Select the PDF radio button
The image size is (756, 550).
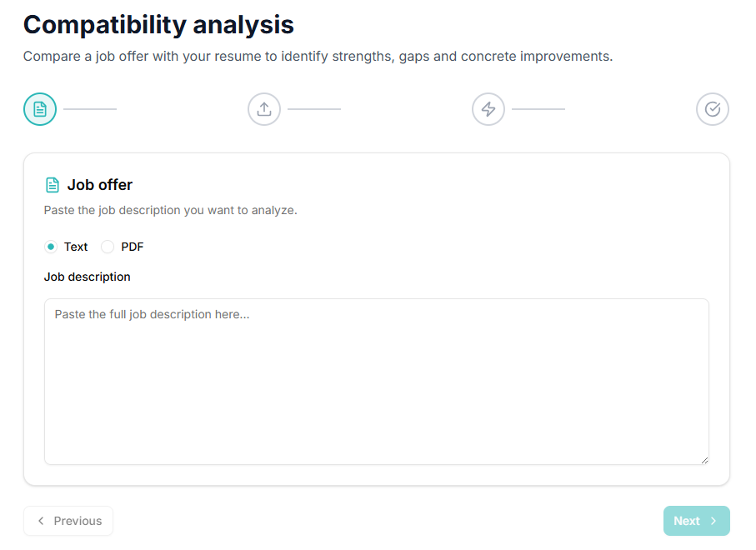point(108,247)
